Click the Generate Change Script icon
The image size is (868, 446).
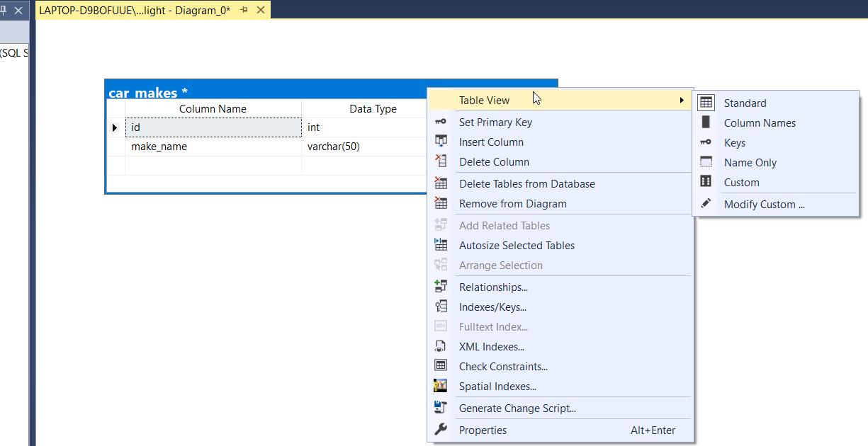click(x=441, y=408)
